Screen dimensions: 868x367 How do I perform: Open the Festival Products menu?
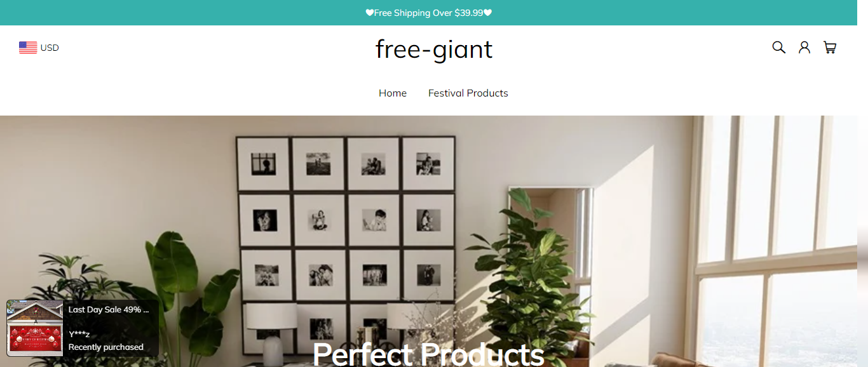[468, 93]
